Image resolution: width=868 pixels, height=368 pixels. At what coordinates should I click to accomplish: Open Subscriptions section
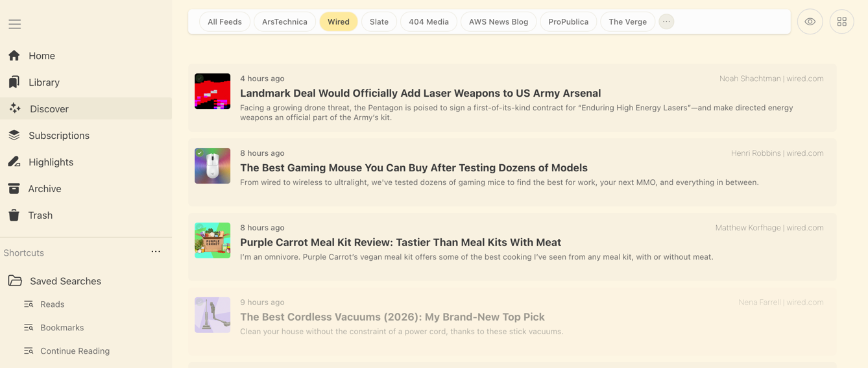[x=59, y=136]
